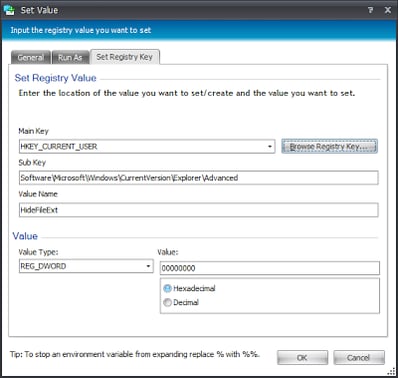Click the HKEY_CURRENT_USER combo box
This screenshot has width=398, height=378.
[147, 146]
